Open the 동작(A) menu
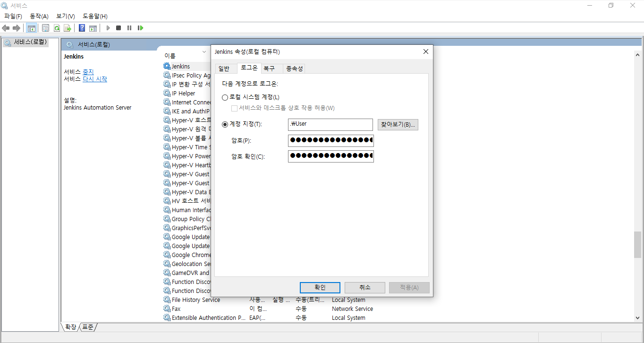The width and height of the screenshot is (644, 343). [39, 16]
